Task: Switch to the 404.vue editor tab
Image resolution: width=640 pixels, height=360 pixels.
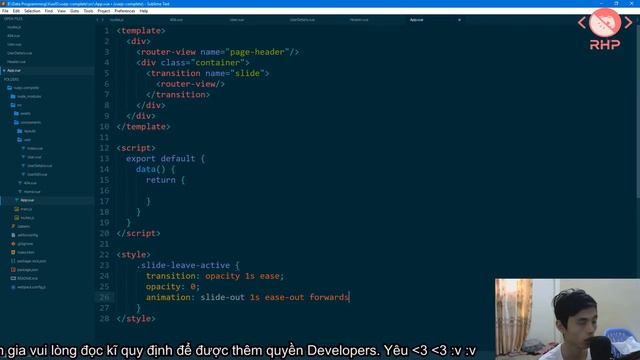Action: click(176, 20)
